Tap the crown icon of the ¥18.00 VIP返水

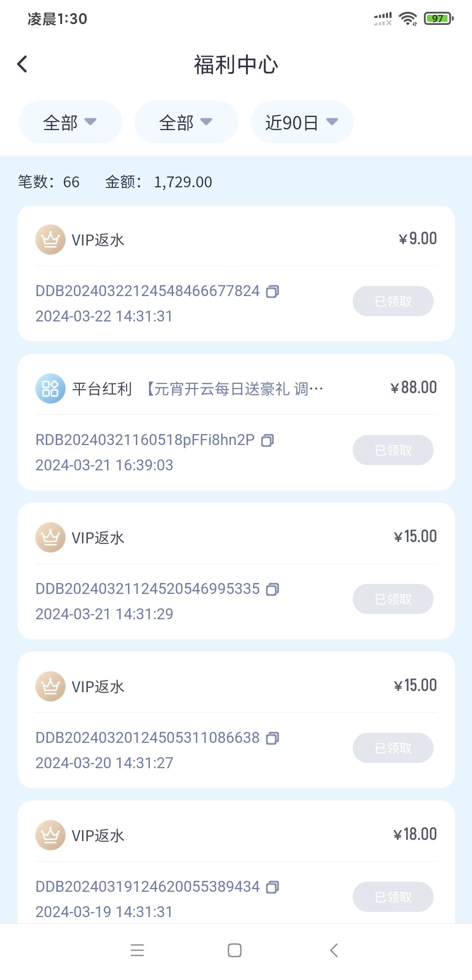50,835
